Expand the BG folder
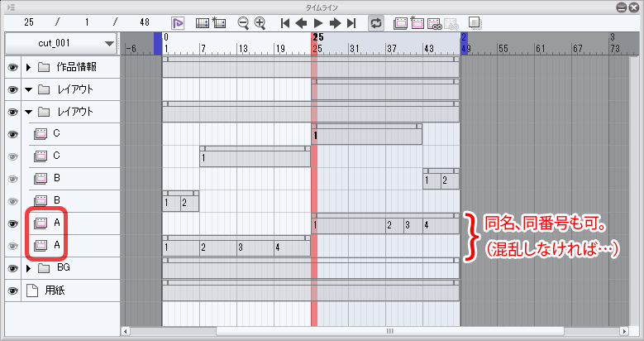The image size is (644, 341). [28, 268]
